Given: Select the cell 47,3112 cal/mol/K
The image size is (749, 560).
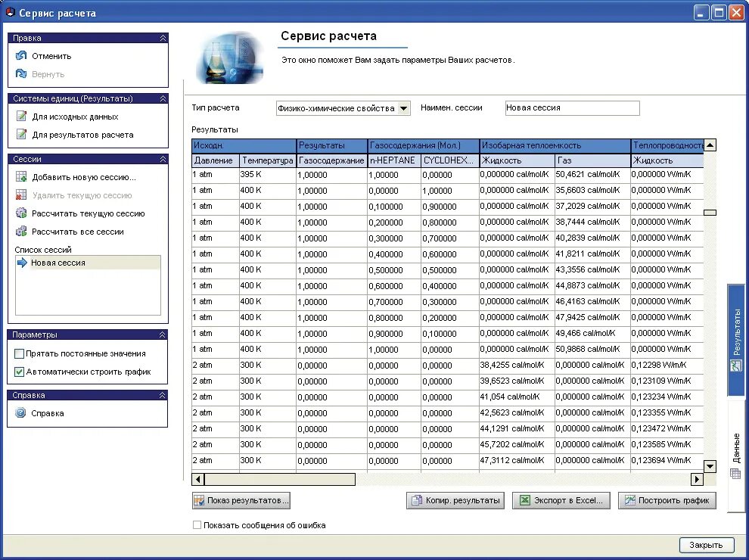Looking at the screenshot, I should coord(517,460).
